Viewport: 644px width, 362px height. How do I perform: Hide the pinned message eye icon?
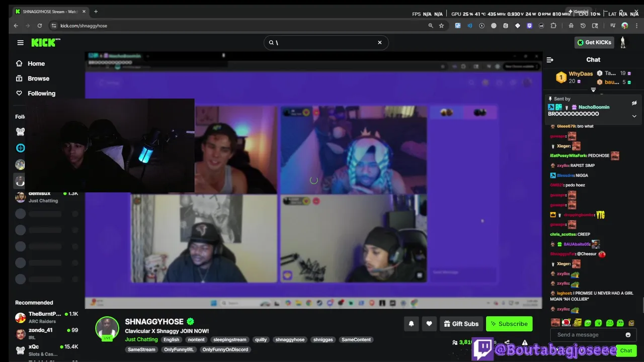click(634, 103)
